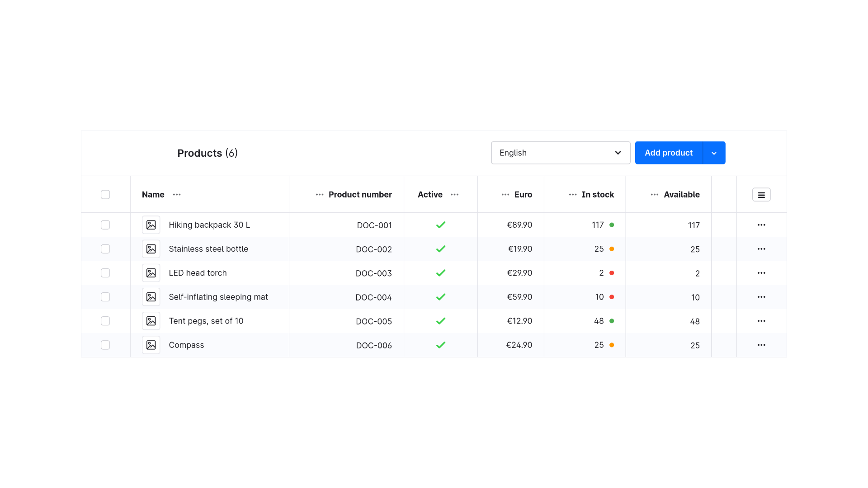868x488 pixels.
Task: Click product number DOC-004
Action: (x=373, y=297)
